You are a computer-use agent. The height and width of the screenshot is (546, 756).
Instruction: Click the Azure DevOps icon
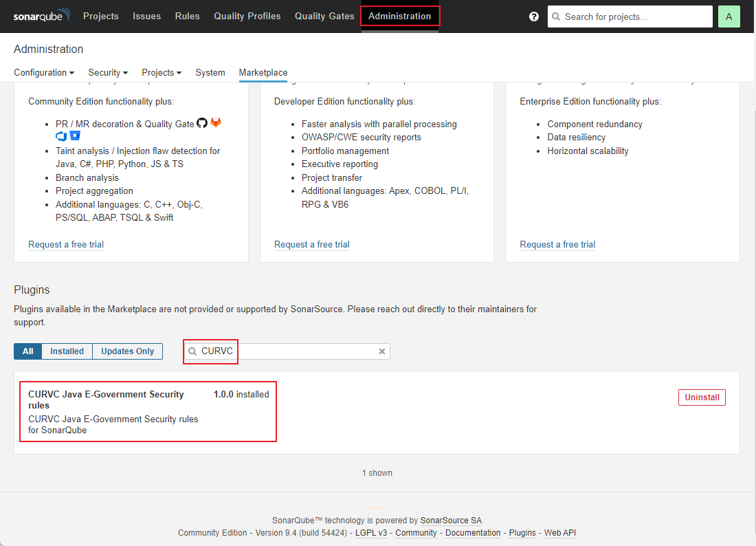click(x=61, y=136)
